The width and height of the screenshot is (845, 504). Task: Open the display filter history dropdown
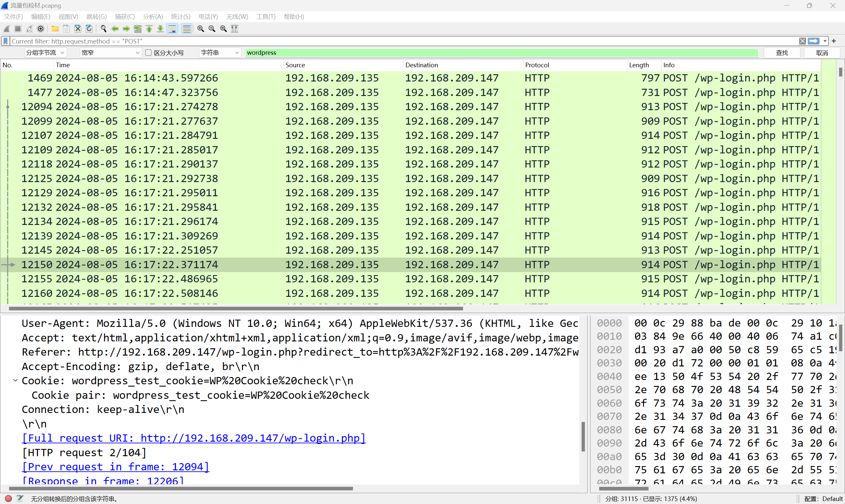[x=825, y=41]
